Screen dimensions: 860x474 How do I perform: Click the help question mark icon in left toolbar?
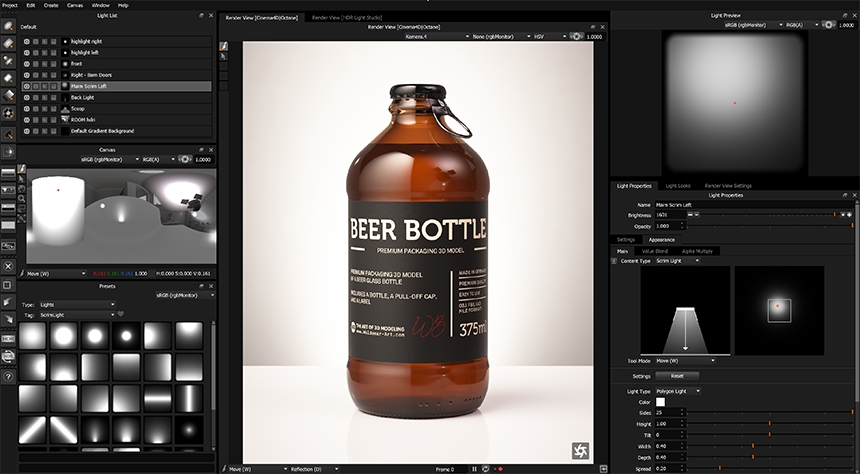(8, 376)
